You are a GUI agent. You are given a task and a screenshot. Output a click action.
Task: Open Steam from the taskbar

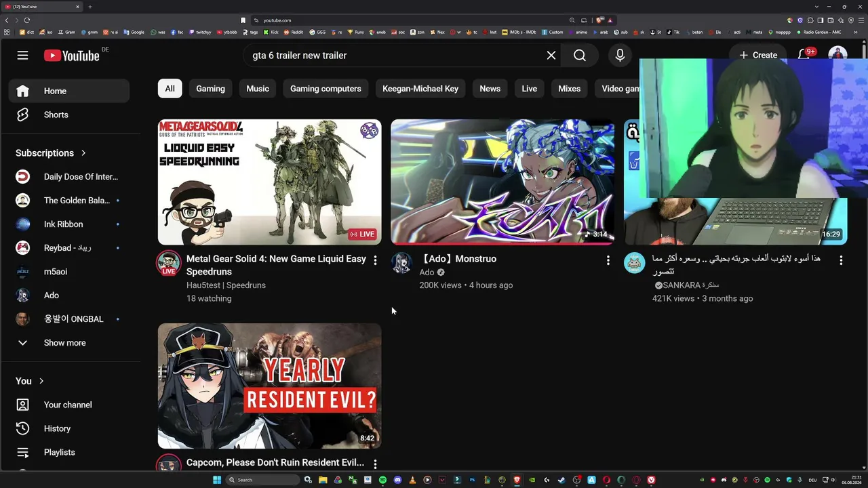(561, 480)
